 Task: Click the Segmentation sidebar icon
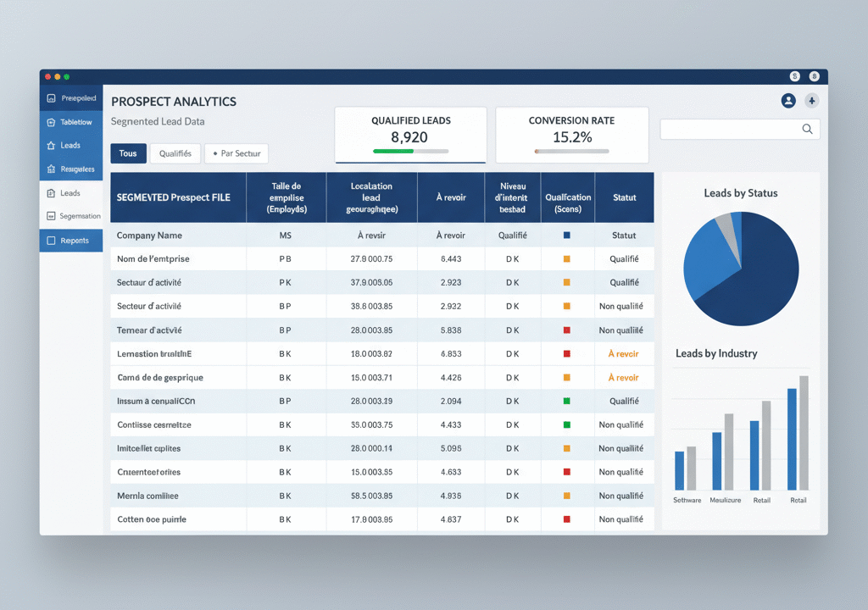coord(51,217)
